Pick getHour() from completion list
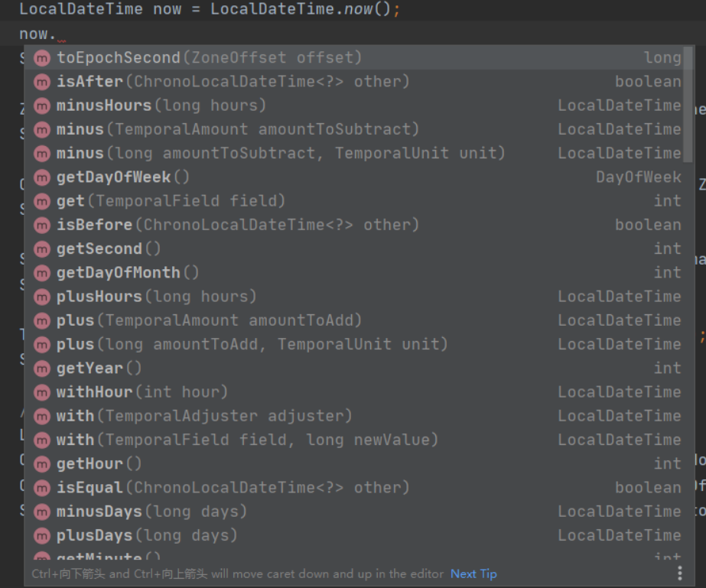The width and height of the screenshot is (706, 588). pos(99,464)
